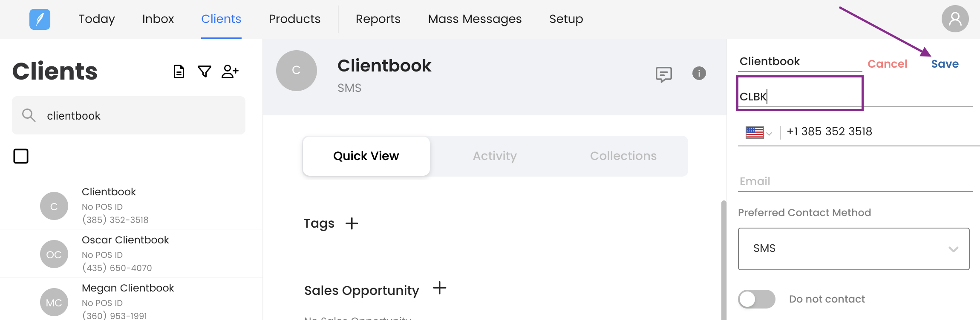Click the add new client icon
The image size is (980, 320).
coord(230,71)
